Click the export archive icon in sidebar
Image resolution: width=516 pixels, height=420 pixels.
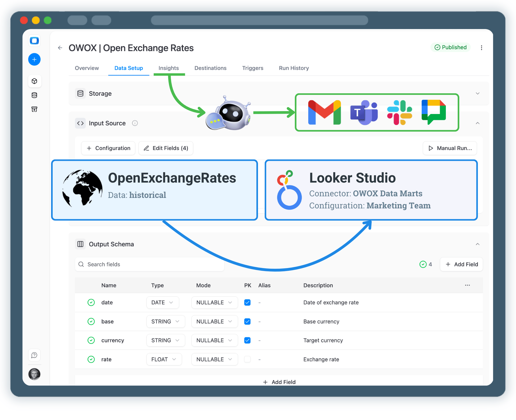pyautogui.click(x=34, y=109)
